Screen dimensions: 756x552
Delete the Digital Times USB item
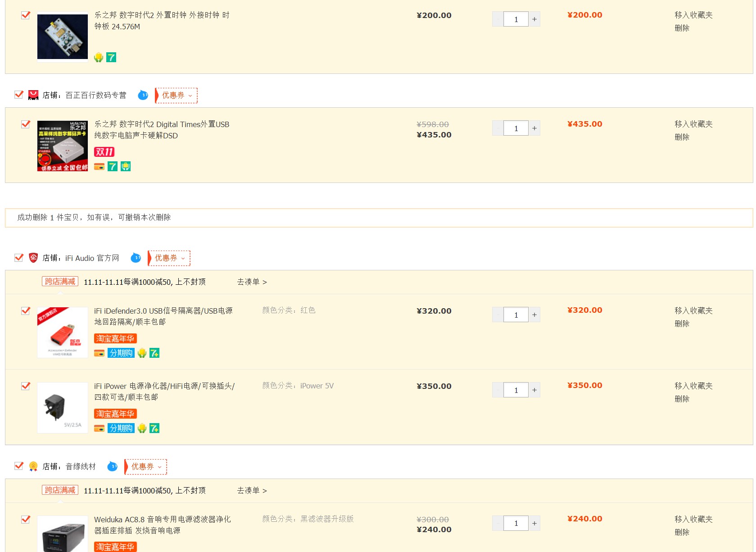(682, 137)
